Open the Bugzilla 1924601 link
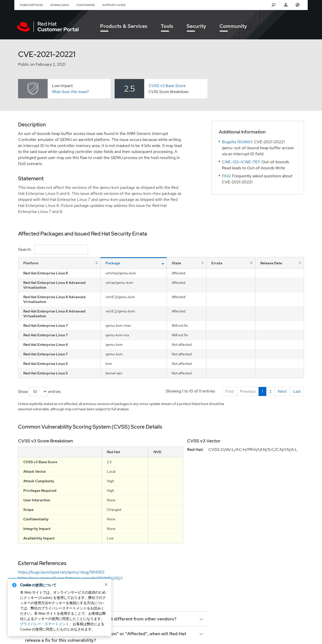This screenshot has width=322, height=644. (x=237, y=142)
